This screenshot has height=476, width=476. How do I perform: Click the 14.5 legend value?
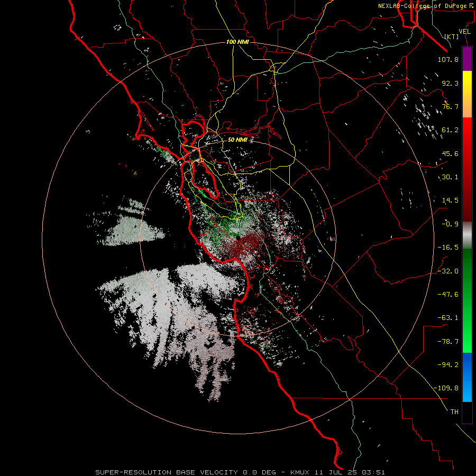(x=450, y=200)
